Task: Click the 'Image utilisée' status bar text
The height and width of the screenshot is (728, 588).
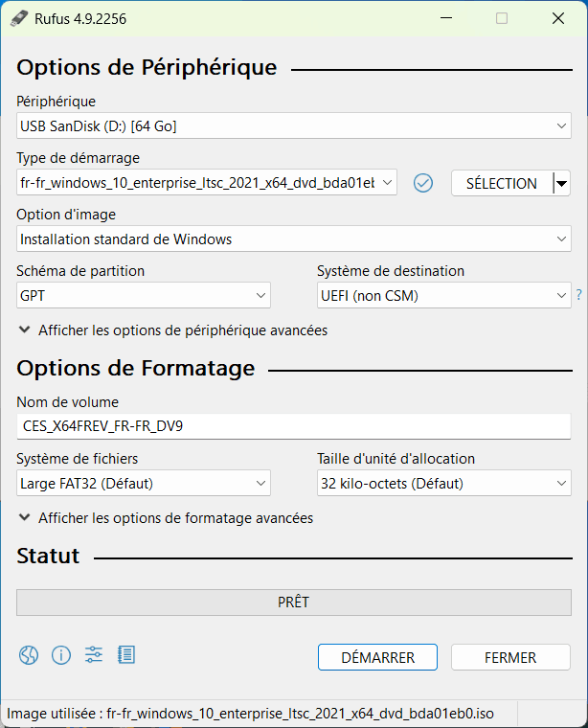Action: [250, 713]
